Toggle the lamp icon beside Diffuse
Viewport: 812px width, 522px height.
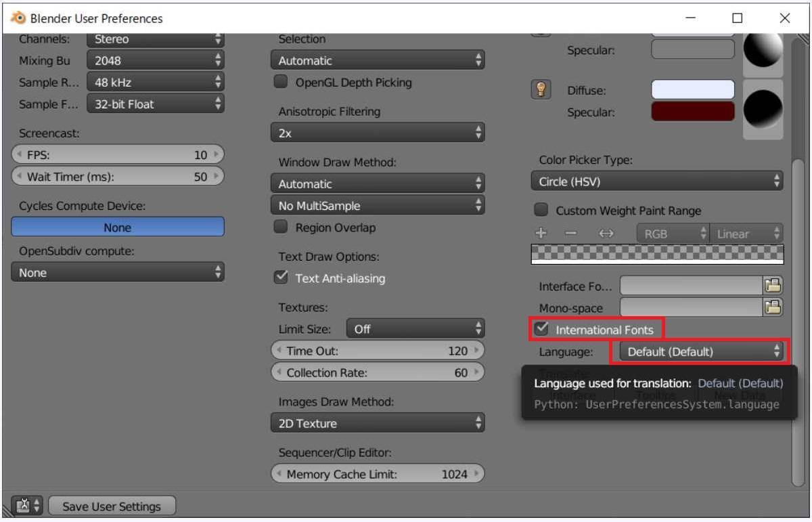[x=541, y=89]
